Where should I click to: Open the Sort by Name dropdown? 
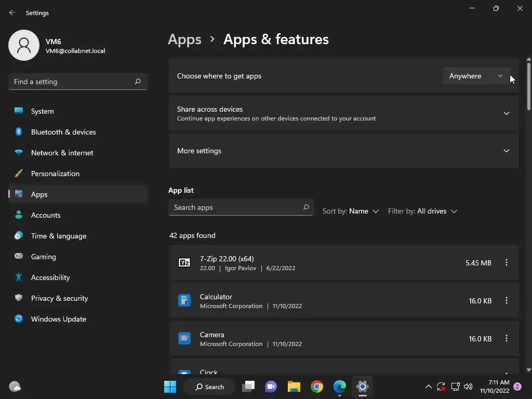tap(351, 211)
